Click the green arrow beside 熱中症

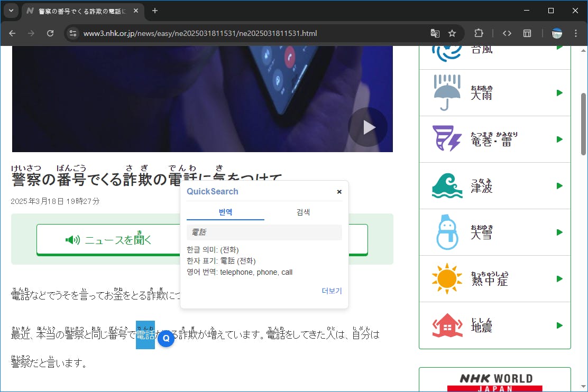coord(559,279)
